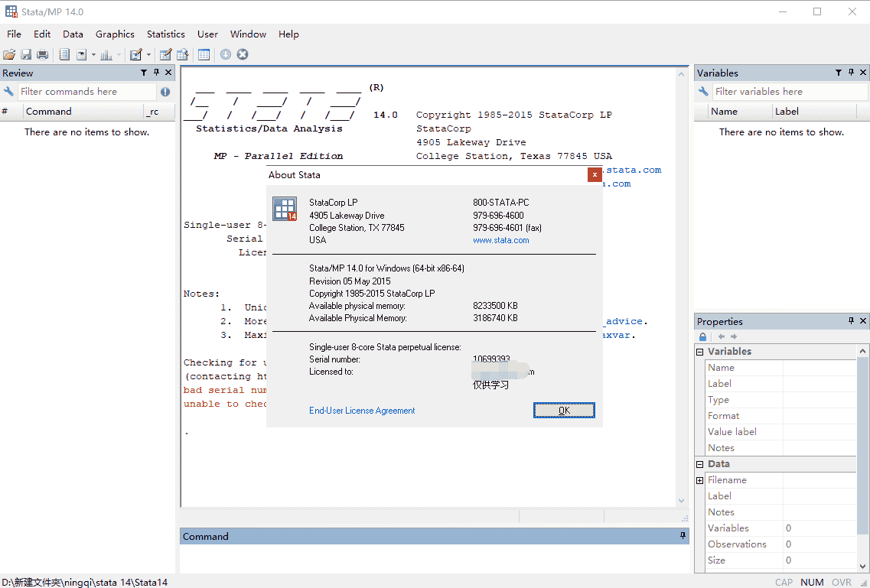Open the Do-file Editor icon
Image resolution: width=870 pixels, height=588 pixels.
[x=136, y=54]
